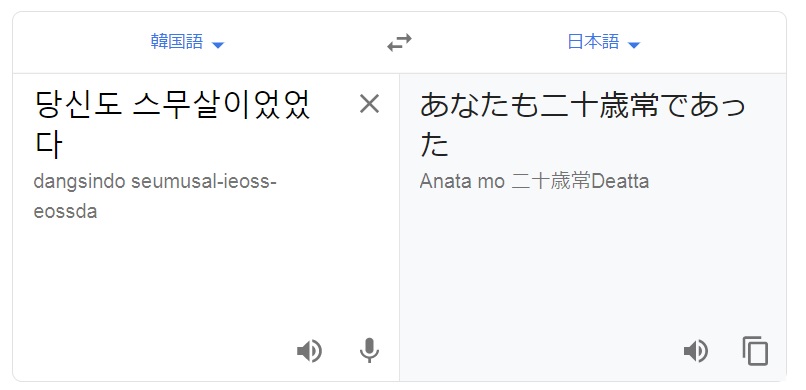Open the 韓国語 source language dropdown
This screenshot has height=390, width=806.
coord(188,42)
